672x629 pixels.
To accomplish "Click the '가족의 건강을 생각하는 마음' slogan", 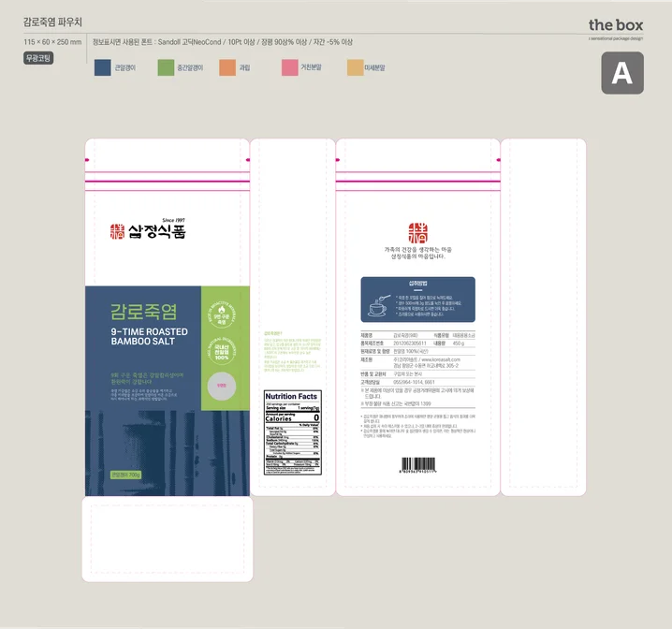I will pyautogui.click(x=417, y=249).
